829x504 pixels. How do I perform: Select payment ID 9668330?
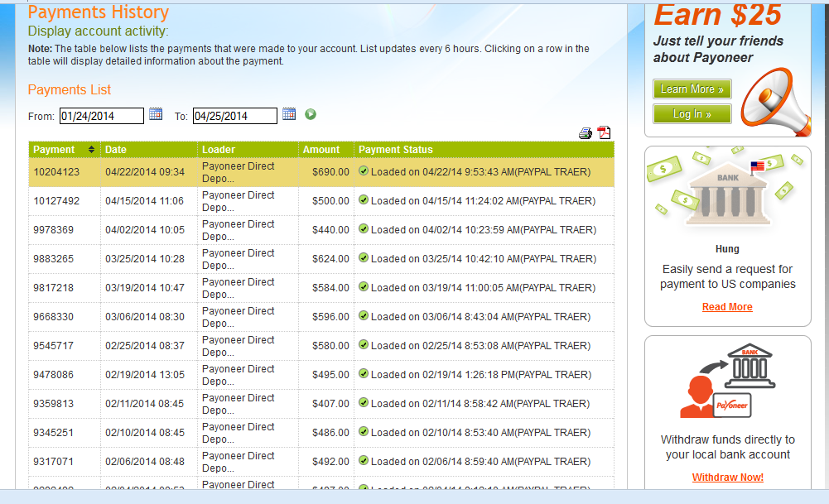[53, 317]
